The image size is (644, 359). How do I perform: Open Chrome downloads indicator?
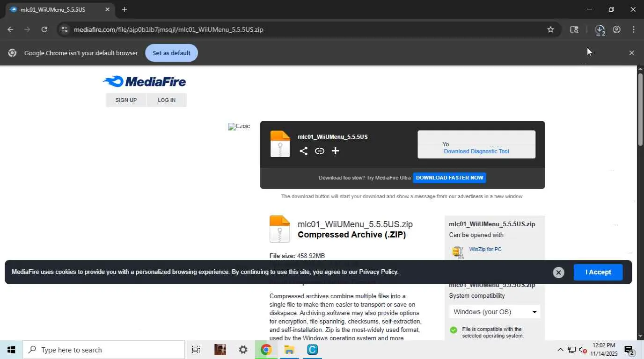(x=600, y=29)
